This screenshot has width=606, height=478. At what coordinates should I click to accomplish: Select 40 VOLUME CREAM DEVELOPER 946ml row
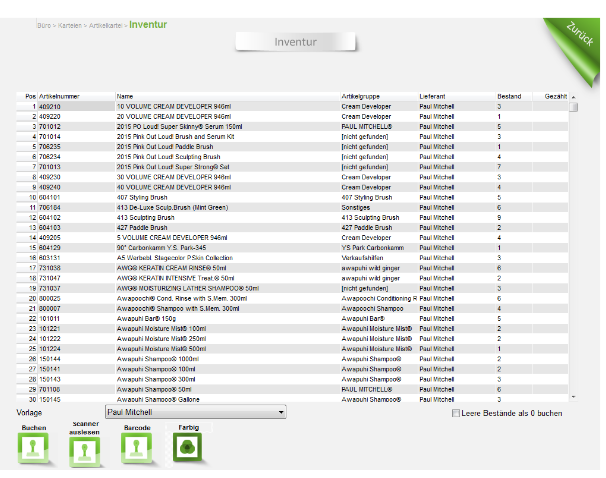coord(292,187)
